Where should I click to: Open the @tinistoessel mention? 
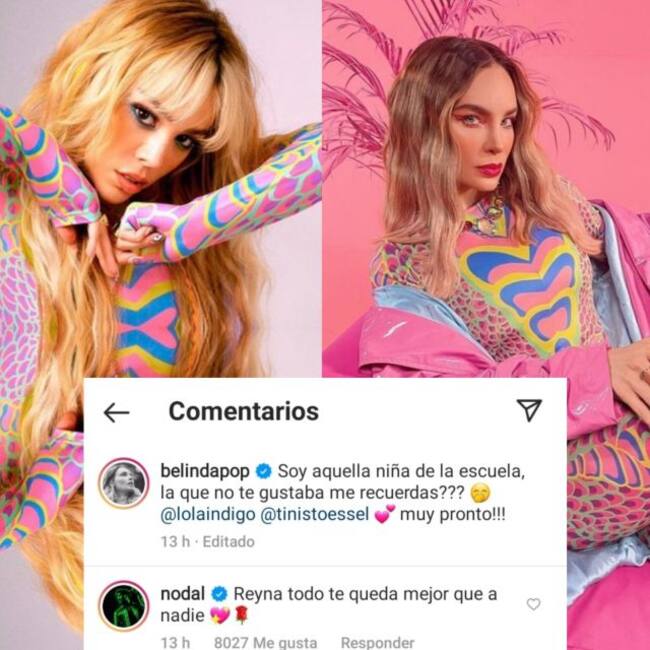click(315, 514)
